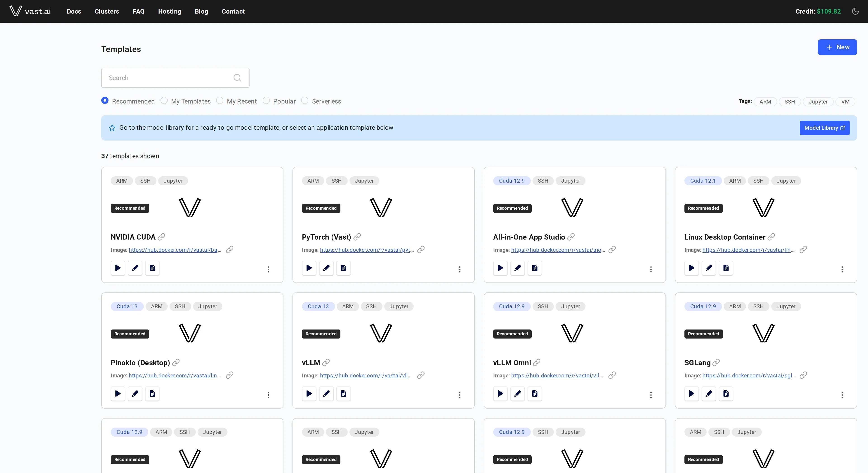This screenshot has width=868, height=473.
Task: Launch All-in-One App Studio template
Action: tap(500, 268)
